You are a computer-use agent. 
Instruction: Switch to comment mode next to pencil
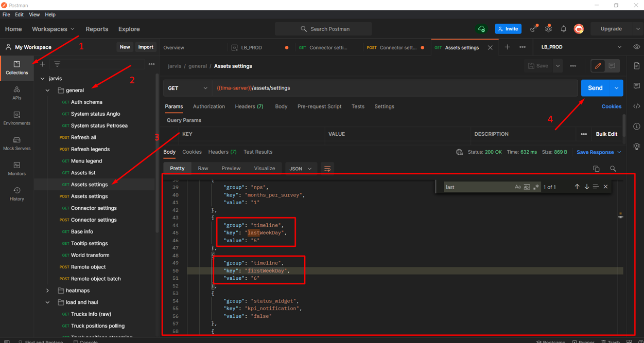[612, 66]
